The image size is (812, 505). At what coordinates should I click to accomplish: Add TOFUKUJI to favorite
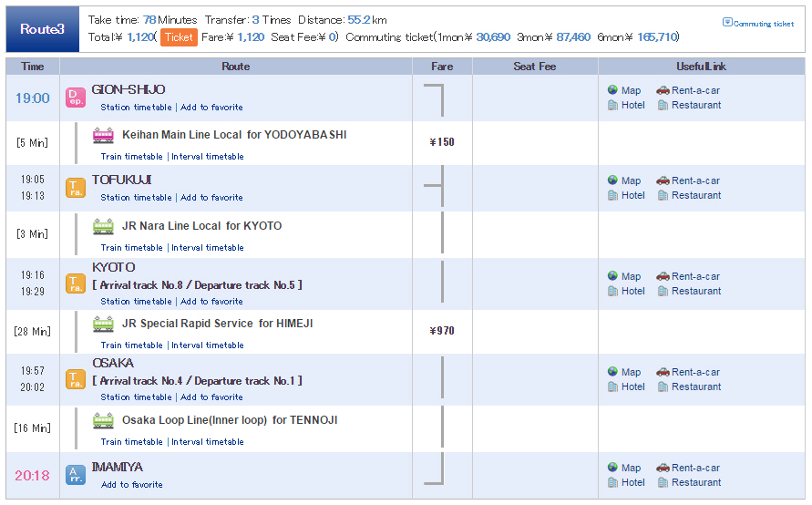[x=211, y=197]
